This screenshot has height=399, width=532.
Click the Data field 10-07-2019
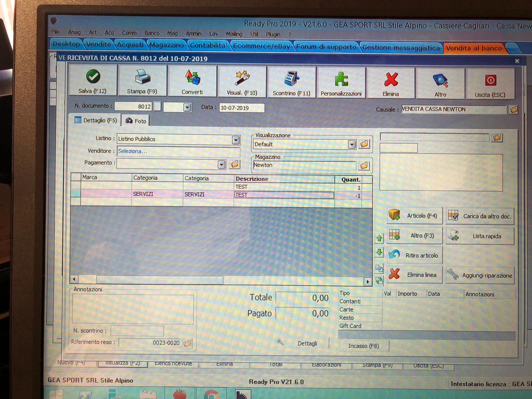point(242,108)
